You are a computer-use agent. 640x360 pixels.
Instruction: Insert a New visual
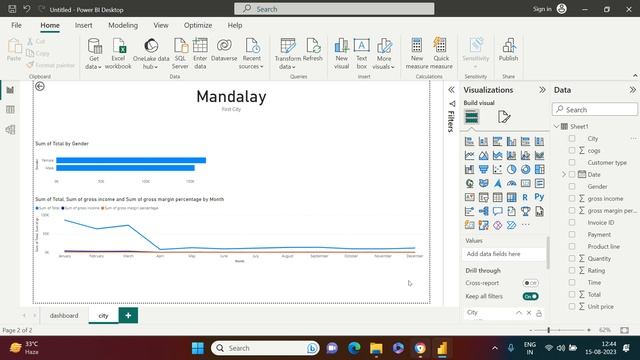pyautogui.click(x=342, y=53)
